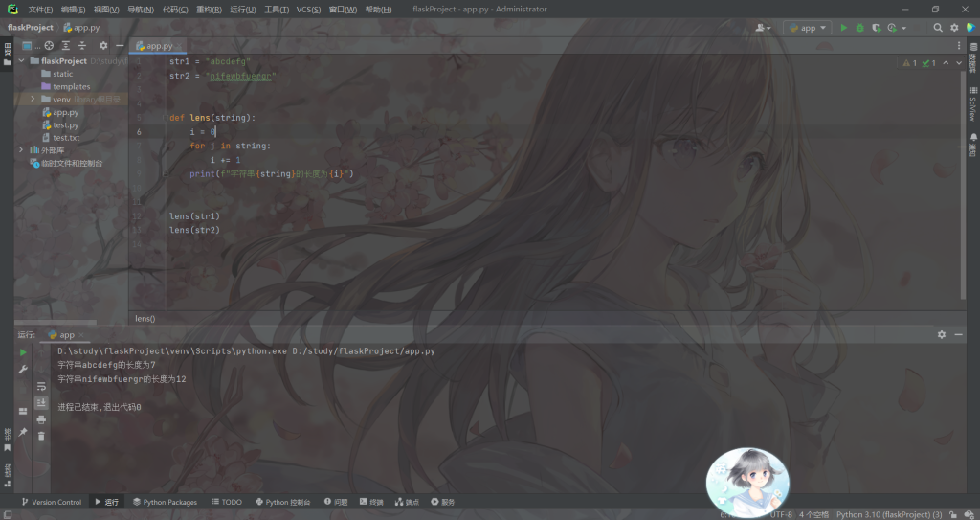Switch to the Python Packages tool tab
980x520 pixels.
pos(165,502)
